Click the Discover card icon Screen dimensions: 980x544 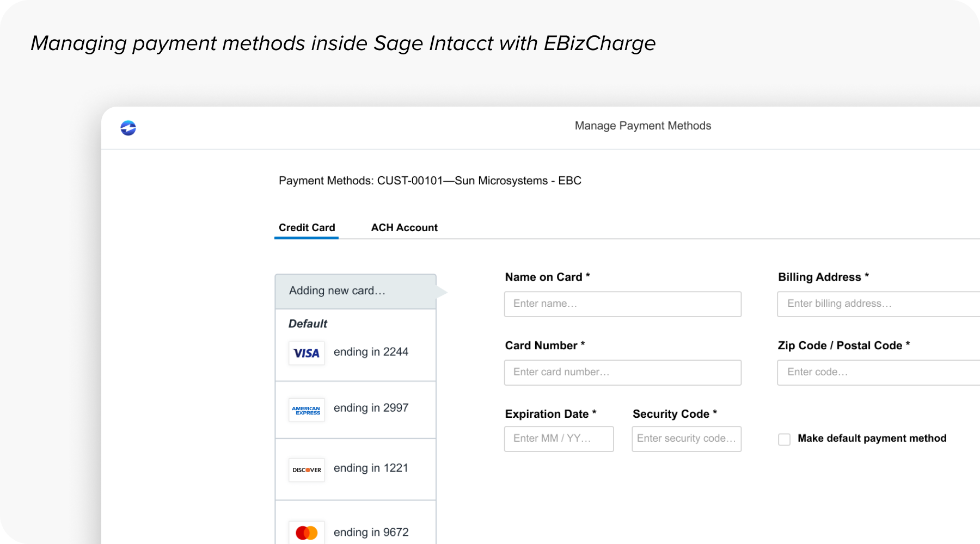(x=306, y=469)
